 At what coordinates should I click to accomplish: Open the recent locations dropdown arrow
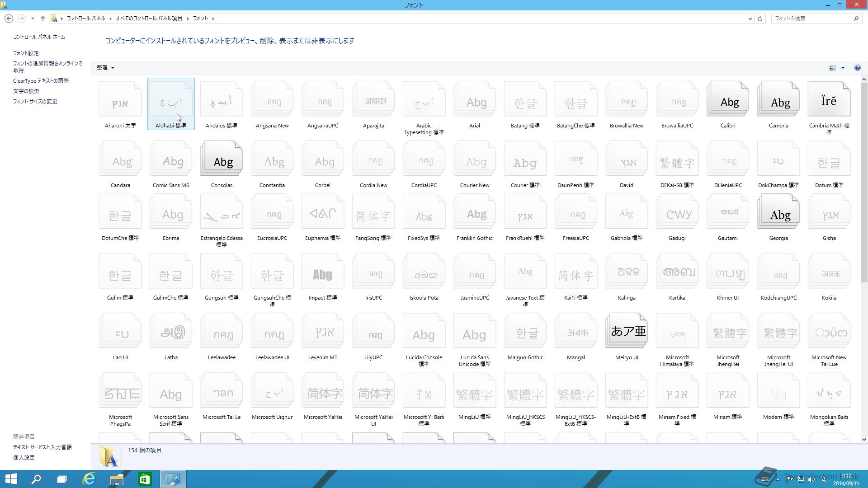click(x=33, y=19)
